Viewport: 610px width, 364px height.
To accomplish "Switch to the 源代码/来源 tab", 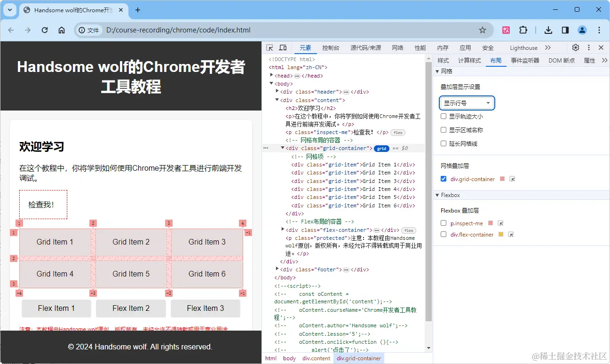I will pyautogui.click(x=365, y=47).
